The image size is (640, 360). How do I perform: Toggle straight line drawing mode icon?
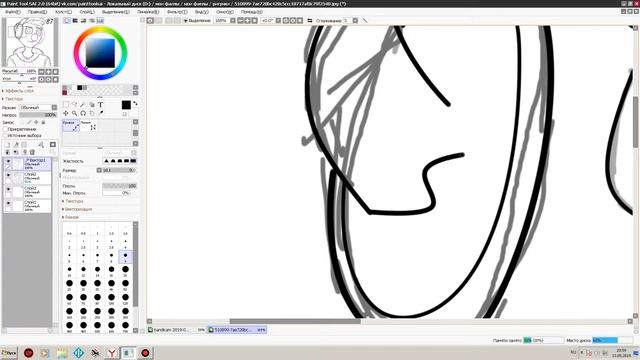click(x=365, y=20)
